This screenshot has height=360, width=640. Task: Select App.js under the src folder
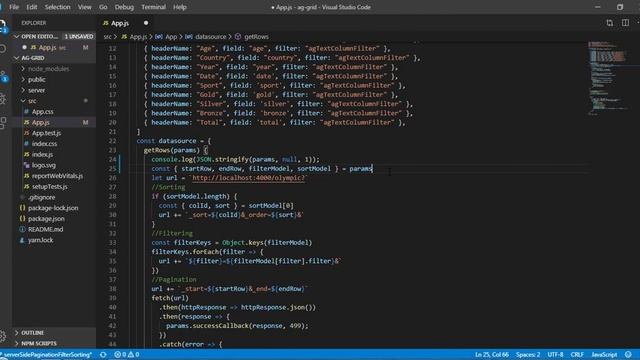pyautogui.click(x=55, y=122)
